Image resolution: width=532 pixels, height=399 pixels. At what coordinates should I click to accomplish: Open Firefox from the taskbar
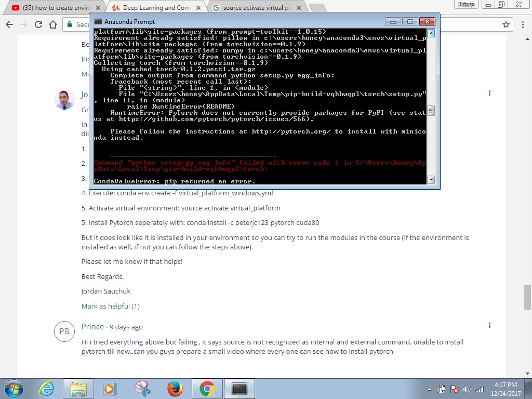click(x=175, y=389)
